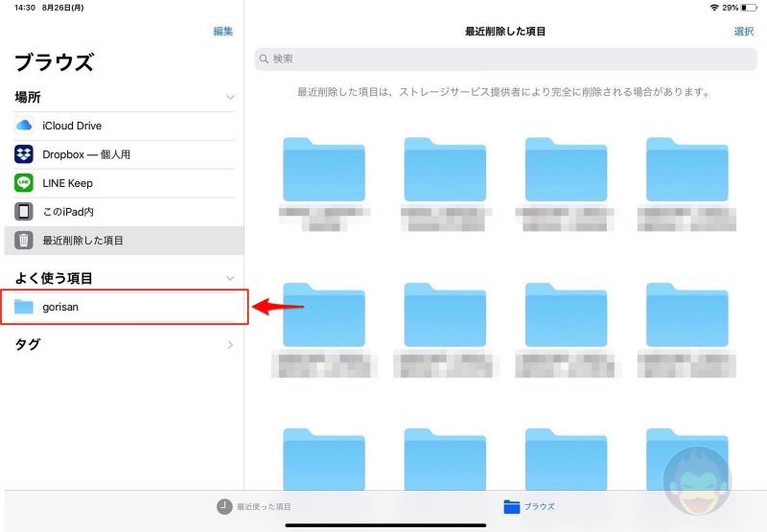Open fourth folder in top row
The height and width of the screenshot is (532, 767).
point(686,169)
